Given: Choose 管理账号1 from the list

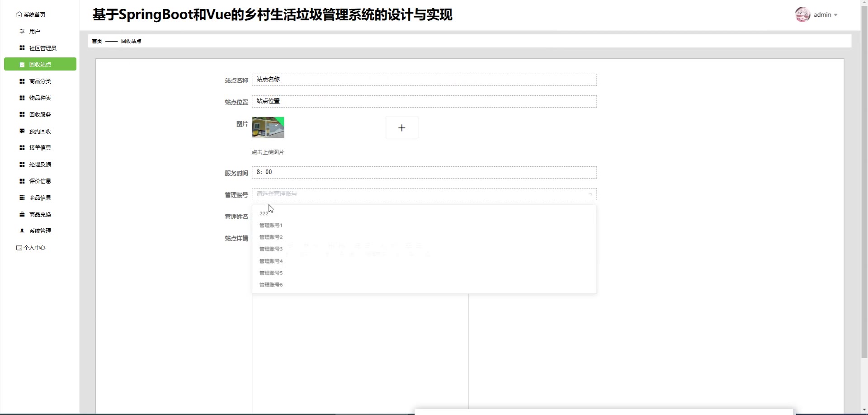Looking at the screenshot, I should [424, 225].
